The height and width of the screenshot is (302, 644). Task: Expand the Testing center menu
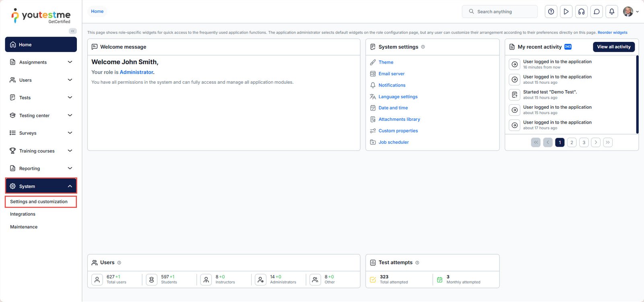tap(41, 116)
